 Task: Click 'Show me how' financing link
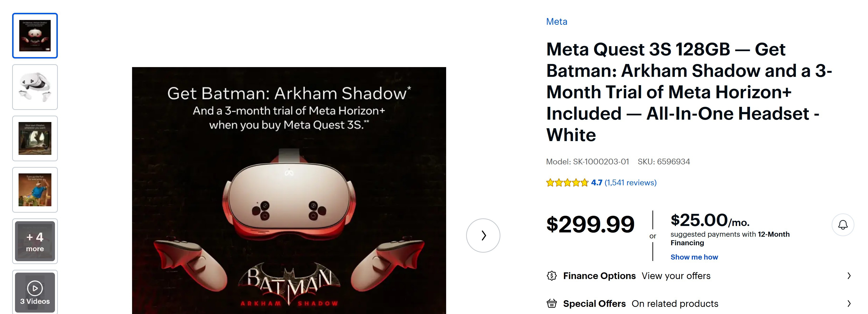[694, 257]
